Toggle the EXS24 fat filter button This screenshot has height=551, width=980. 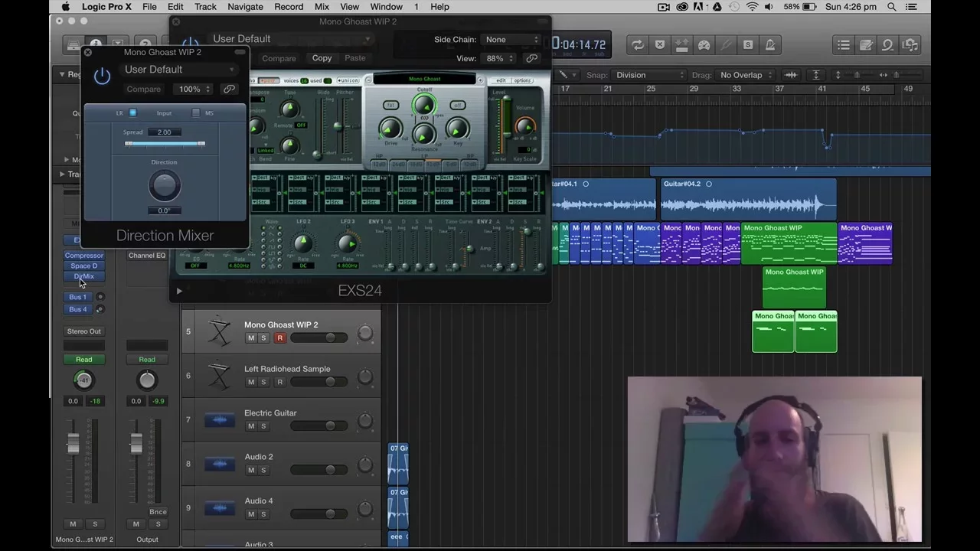click(x=390, y=106)
